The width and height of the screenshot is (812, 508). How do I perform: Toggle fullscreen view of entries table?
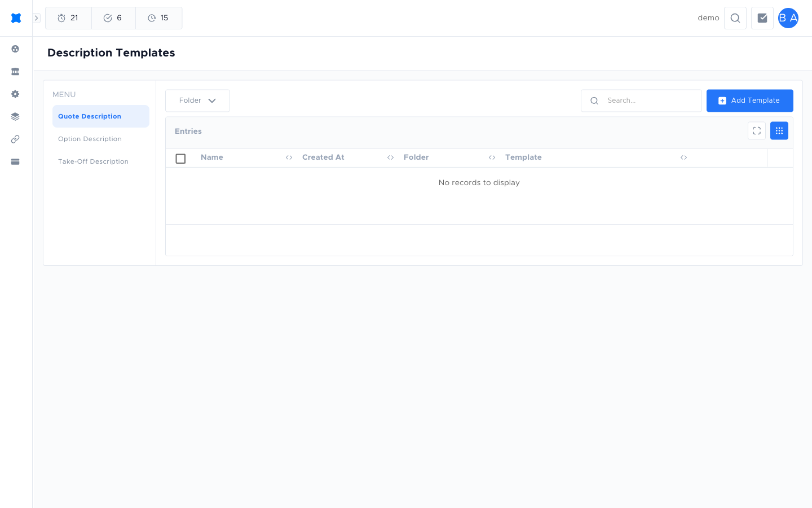(757, 131)
